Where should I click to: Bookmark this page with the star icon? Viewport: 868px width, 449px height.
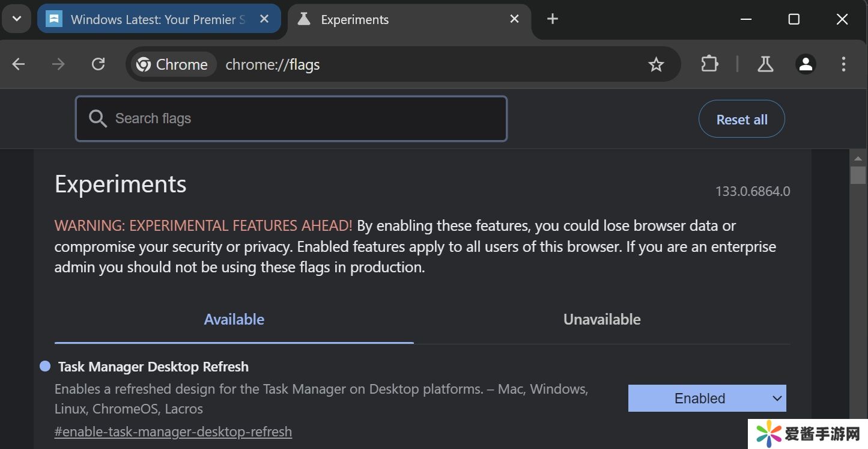pyautogui.click(x=656, y=64)
